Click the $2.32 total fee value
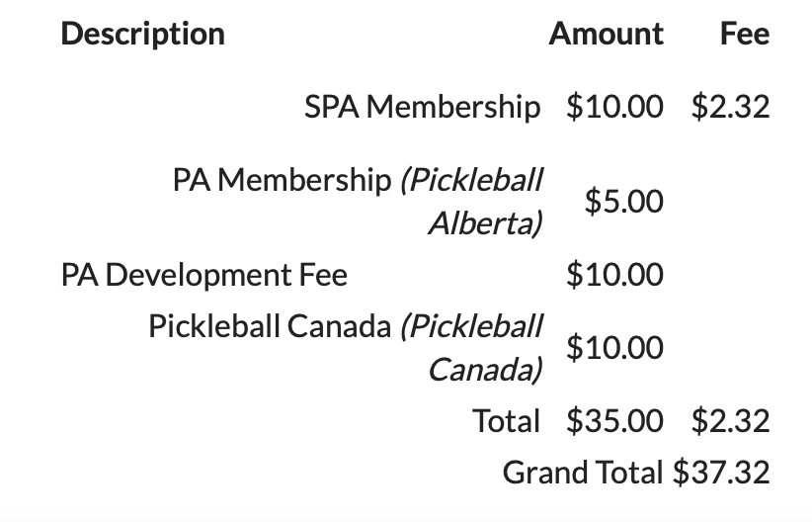 (731, 420)
